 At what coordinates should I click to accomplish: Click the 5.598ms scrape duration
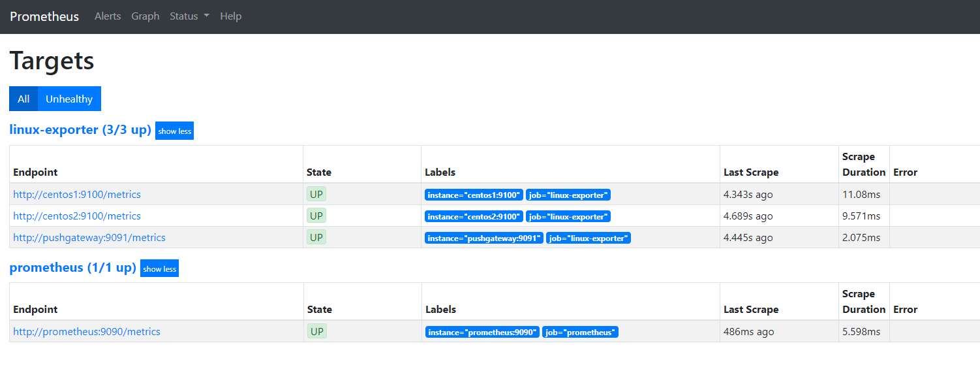tap(861, 331)
